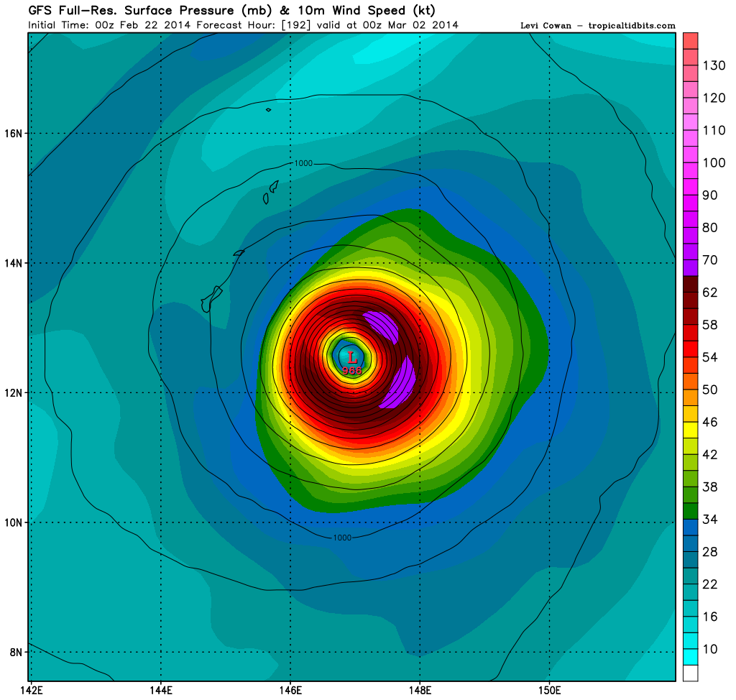Click the 120 kt colorbar label

tap(714, 98)
